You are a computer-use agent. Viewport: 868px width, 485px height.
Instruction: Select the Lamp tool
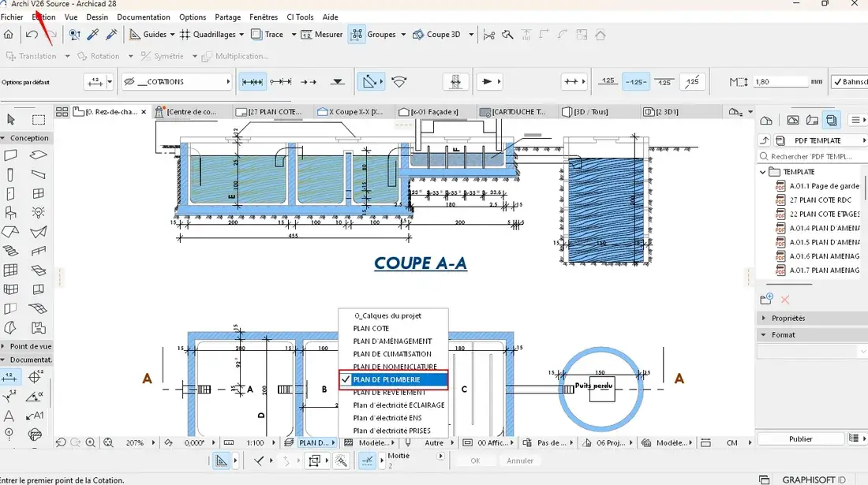38,212
